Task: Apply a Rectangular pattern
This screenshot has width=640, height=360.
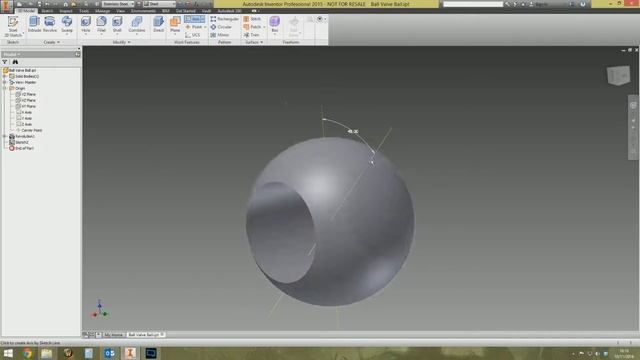Action: pos(224,19)
